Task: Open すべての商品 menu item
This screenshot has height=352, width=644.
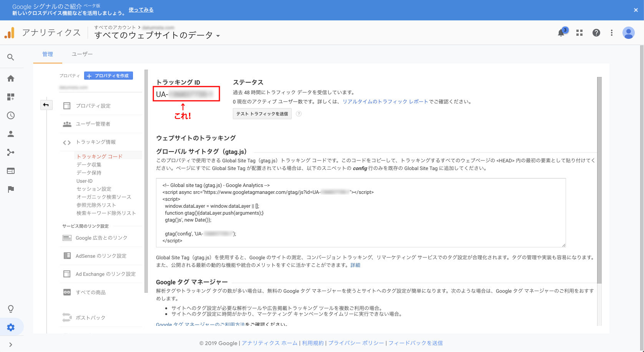Action: (91, 292)
